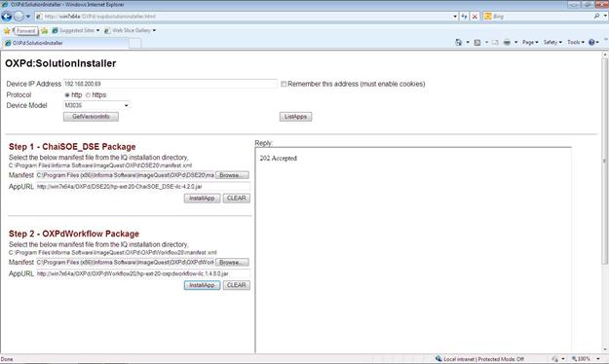Open the Safety menu
Screen dimensions: 609x364
(x=552, y=42)
